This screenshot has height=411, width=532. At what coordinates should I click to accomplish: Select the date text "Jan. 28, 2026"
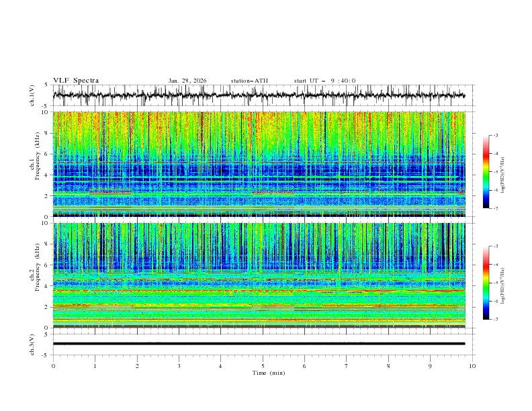187,81
